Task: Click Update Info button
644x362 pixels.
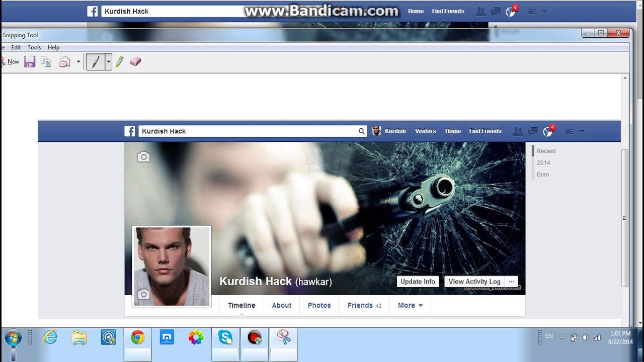Action: pos(418,282)
